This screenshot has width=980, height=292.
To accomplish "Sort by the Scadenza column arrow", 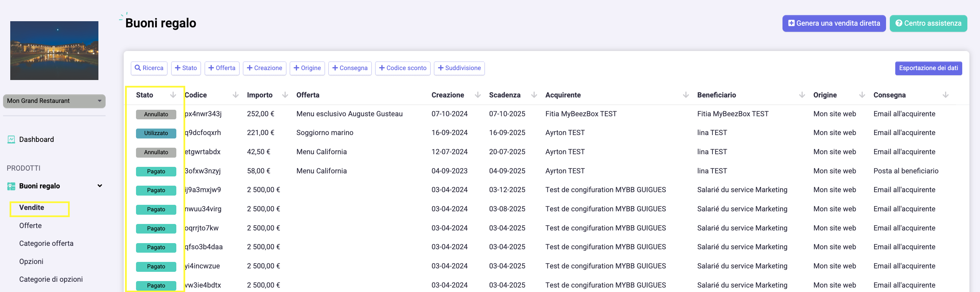I will click(x=534, y=95).
